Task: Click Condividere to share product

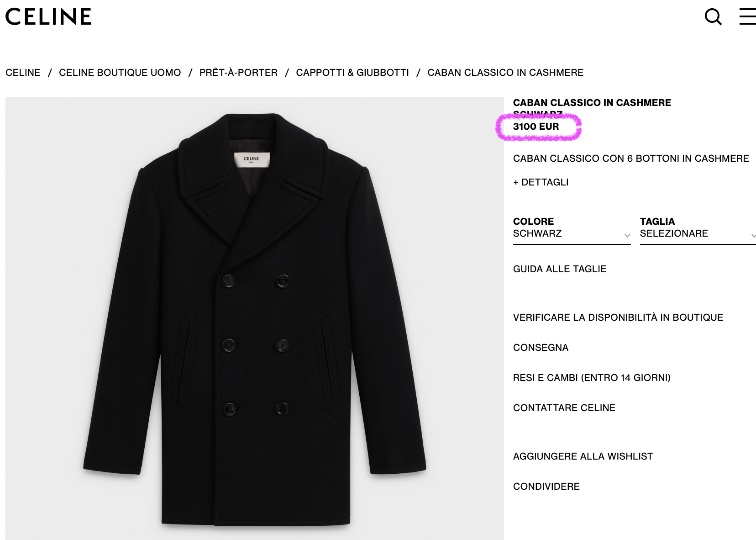Action: (x=546, y=487)
